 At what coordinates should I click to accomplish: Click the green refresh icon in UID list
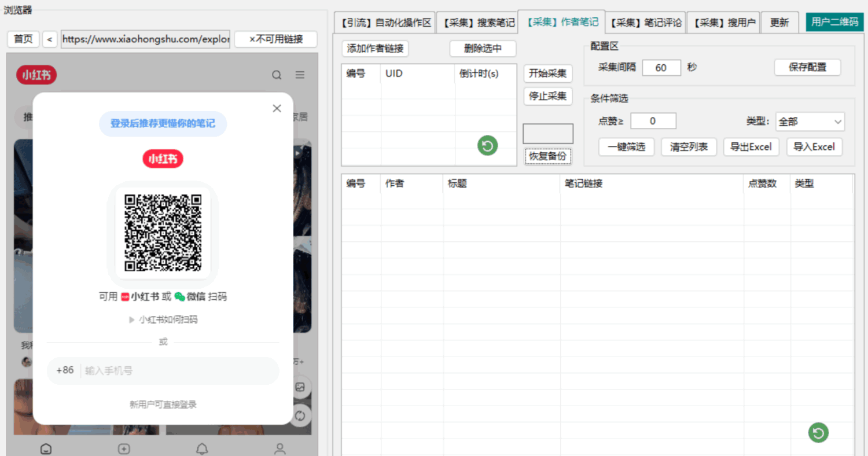(487, 145)
